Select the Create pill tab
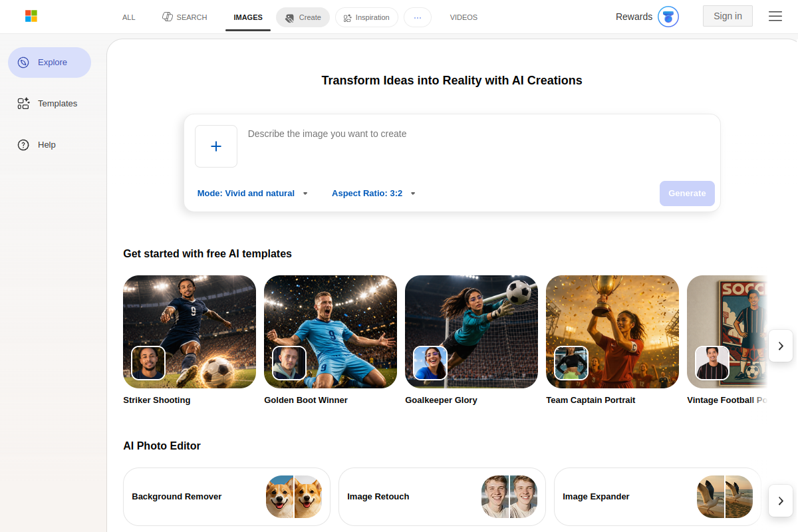Screen dimensions: 798x532 pos(303,17)
